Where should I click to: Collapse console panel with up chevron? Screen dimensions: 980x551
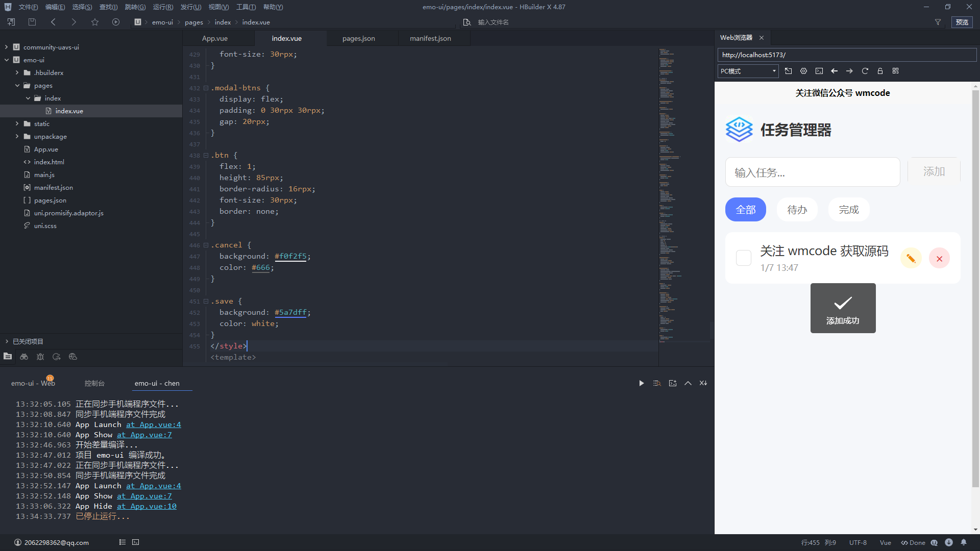[x=688, y=383]
